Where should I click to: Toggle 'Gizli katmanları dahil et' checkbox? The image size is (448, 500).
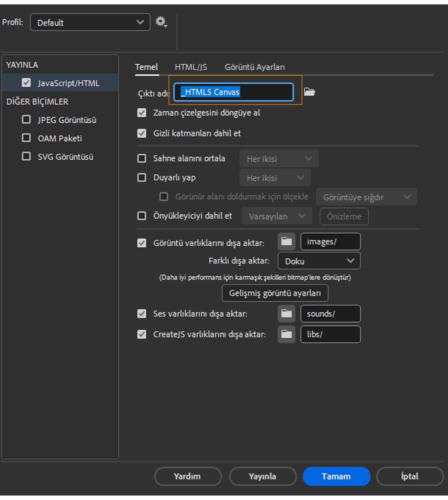pos(142,133)
